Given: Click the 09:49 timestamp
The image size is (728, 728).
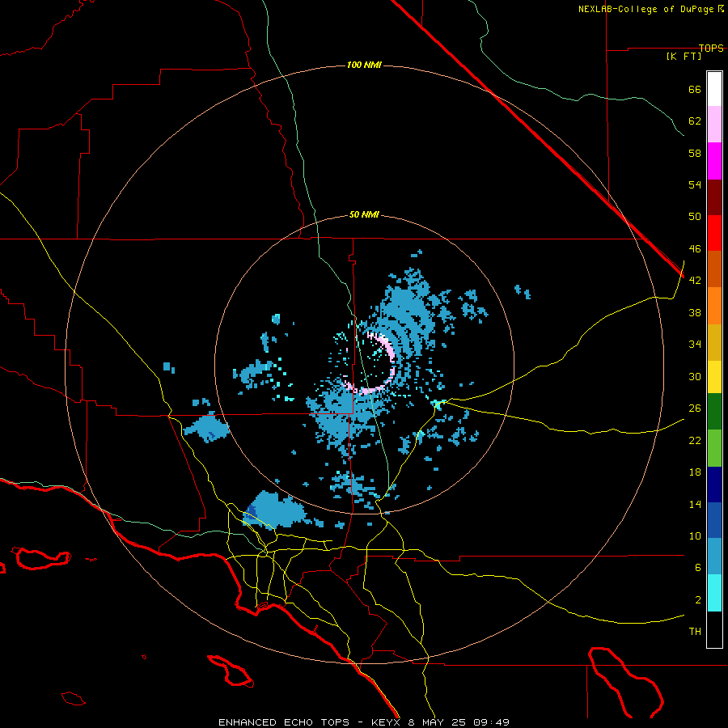Looking at the screenshot, I should (x=492, y=722).
